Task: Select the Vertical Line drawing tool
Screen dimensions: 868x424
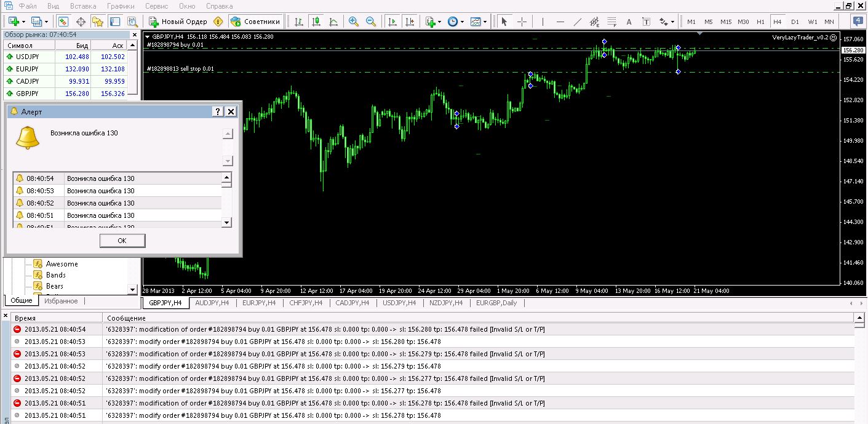Action: (x=543, y=22)
